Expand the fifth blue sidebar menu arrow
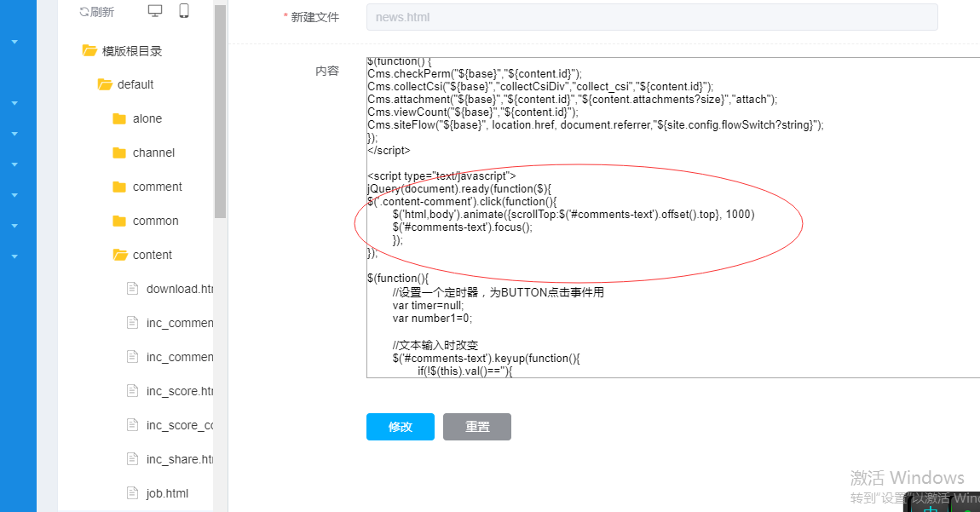This screenshot has height=512, width=980. pos(14,195)
